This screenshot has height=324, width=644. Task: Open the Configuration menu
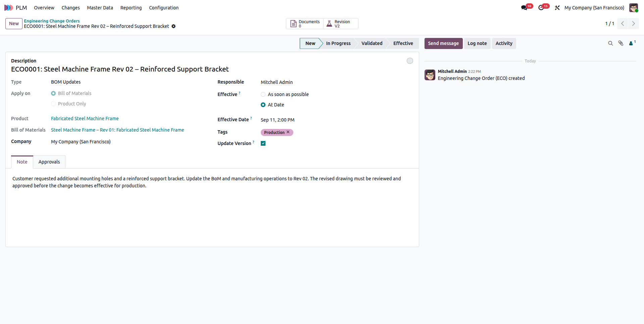click(164, 8)
